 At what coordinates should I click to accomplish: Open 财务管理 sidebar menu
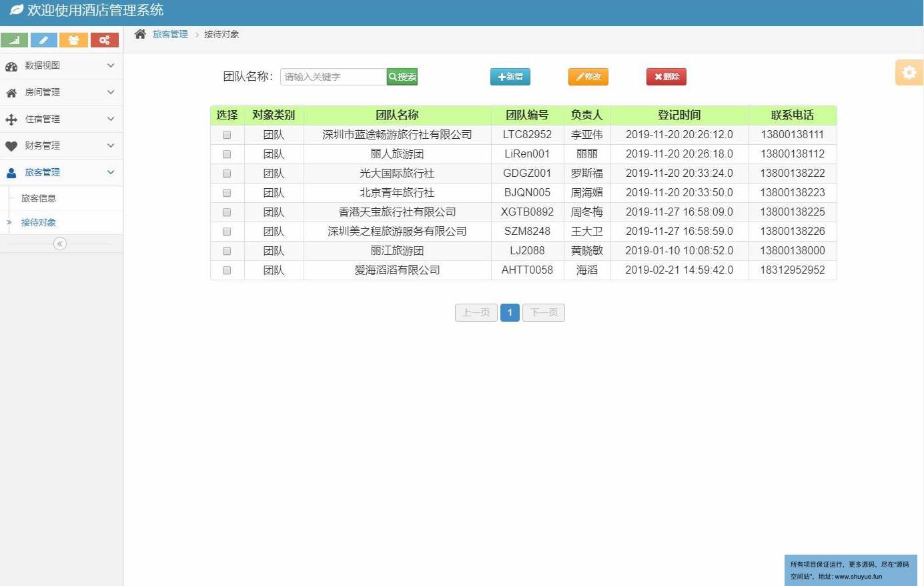click(61, 145)
